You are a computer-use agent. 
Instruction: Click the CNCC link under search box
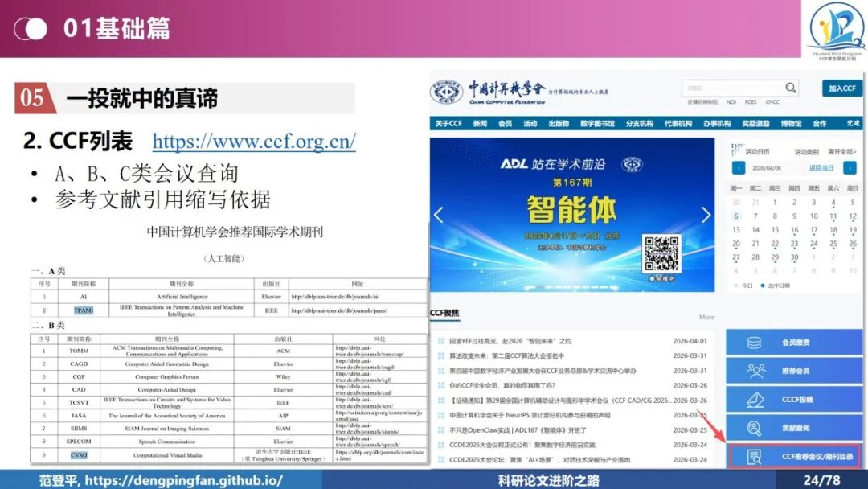pyautogui.click(x=773, y=102)
